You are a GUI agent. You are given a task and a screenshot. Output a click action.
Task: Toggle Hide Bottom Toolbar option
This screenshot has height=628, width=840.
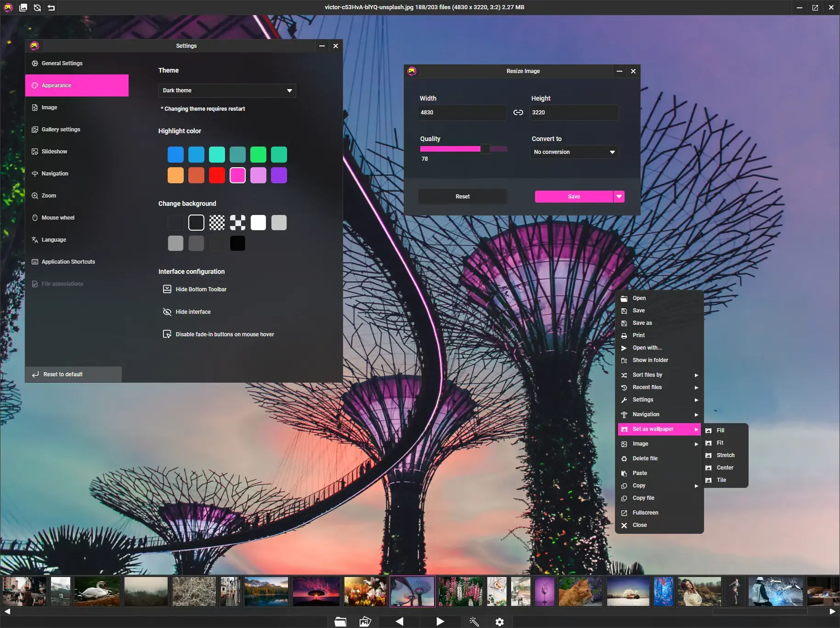tap(201, 289)
